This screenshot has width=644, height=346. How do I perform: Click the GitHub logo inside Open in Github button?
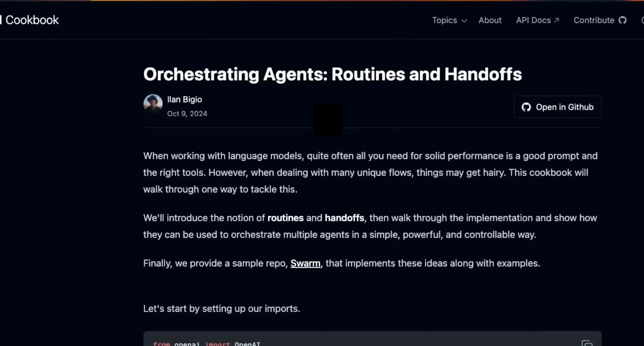(x=526, y=107)
